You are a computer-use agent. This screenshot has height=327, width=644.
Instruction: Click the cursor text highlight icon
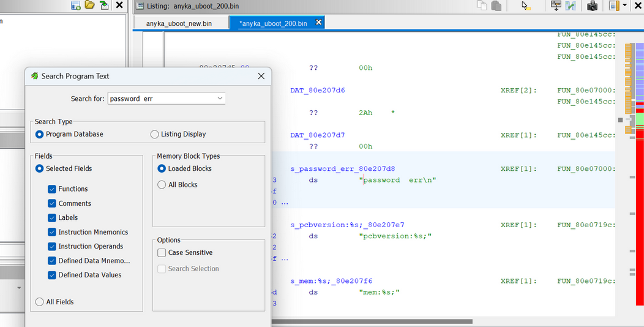pos(525,6)
